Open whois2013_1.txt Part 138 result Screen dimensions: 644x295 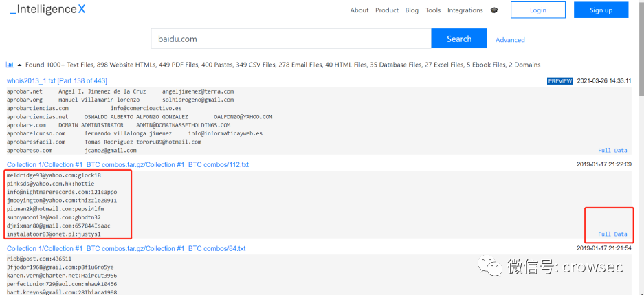point(57,80)
